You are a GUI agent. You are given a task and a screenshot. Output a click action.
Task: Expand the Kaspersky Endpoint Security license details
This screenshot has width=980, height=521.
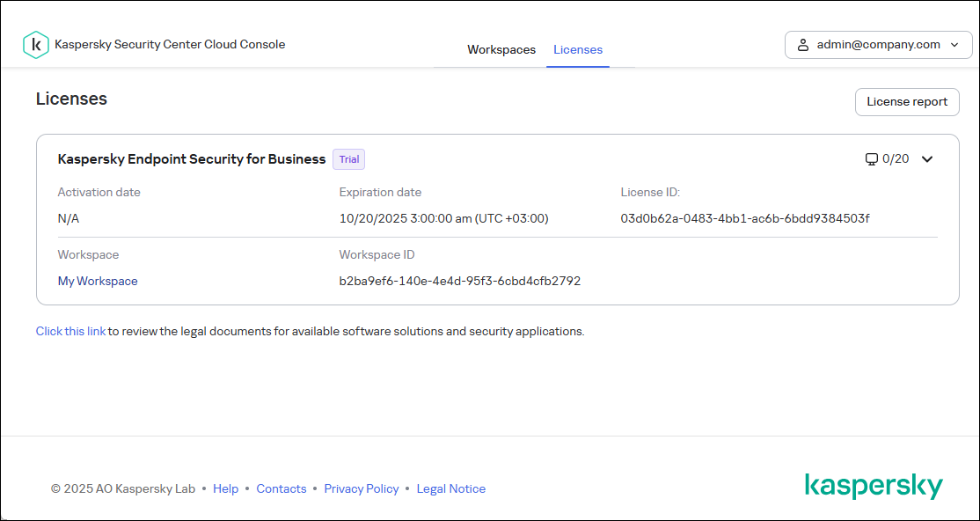coord(927,159)
